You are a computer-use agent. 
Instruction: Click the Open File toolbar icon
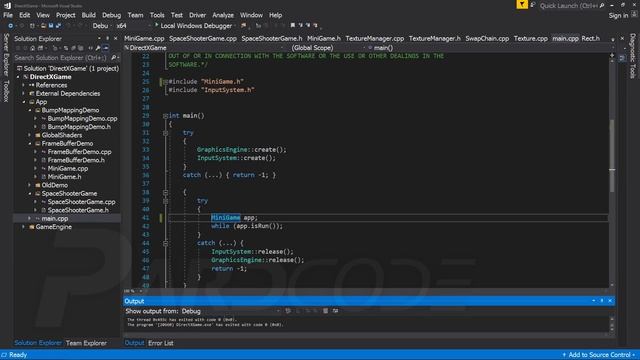[43, 26]
